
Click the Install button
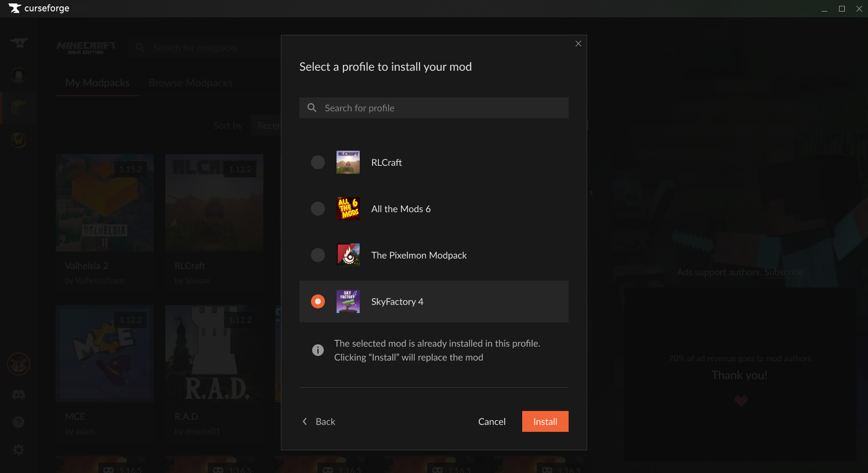click(545, 421)
